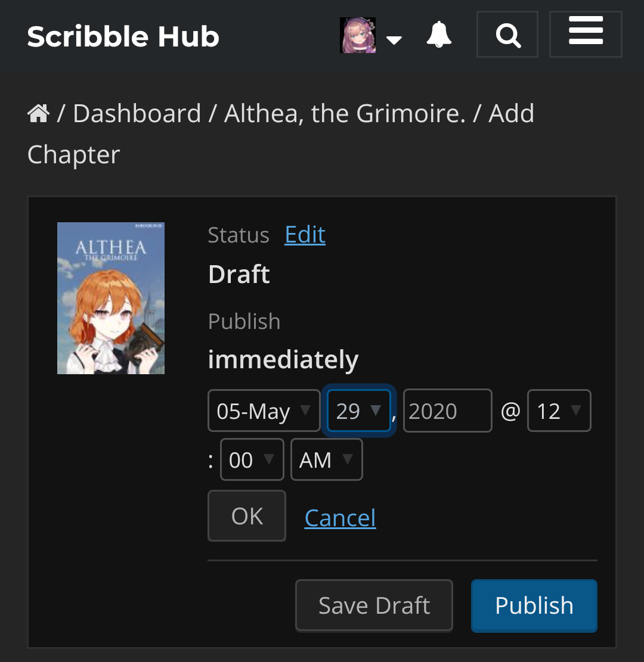The image size is (644, 662).
Task: Open the search magnifier icon
Action: click(x=507, y=34)
